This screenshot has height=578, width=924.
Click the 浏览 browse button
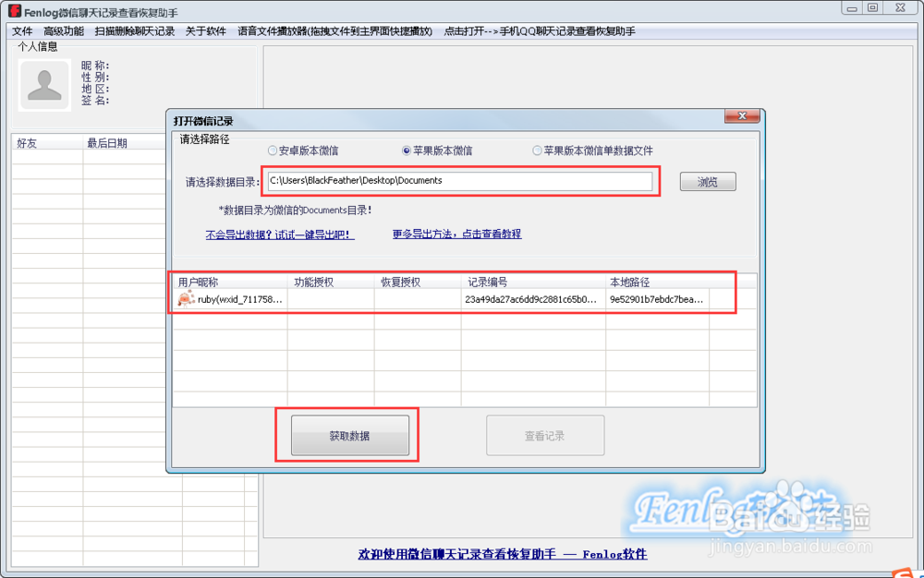(x=708, y=181)
